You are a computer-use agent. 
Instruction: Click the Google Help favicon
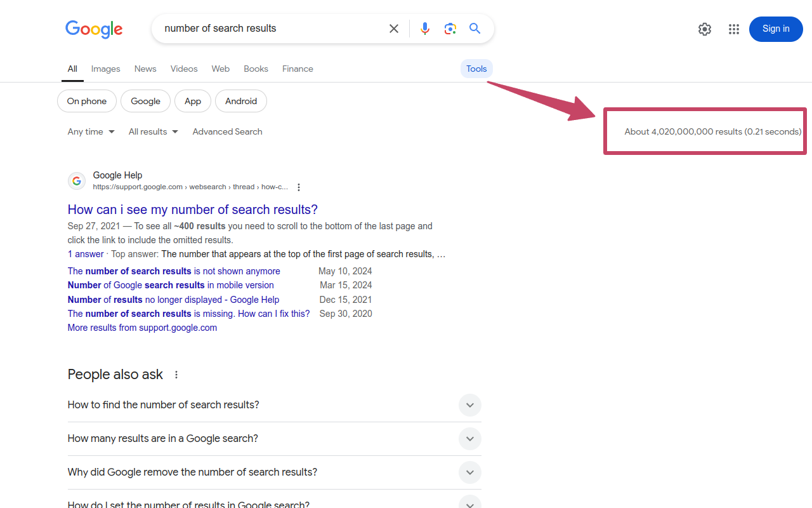tap(77, 181)
